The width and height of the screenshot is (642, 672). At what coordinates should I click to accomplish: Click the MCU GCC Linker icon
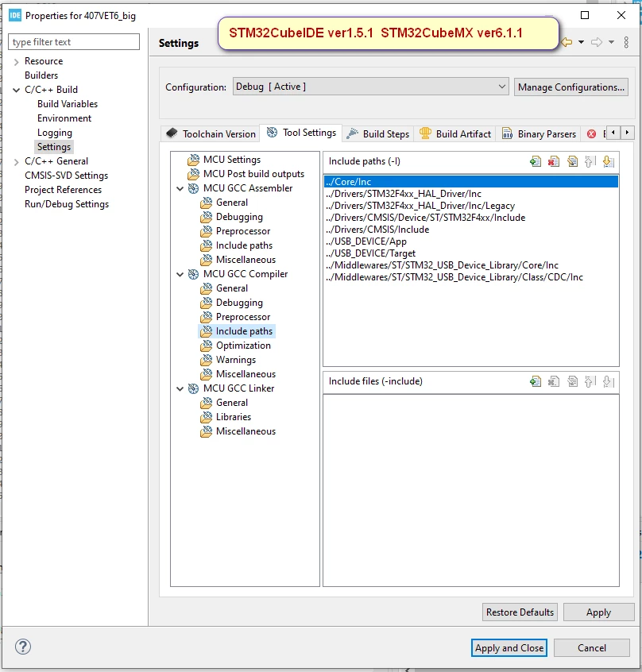point(193,388)
